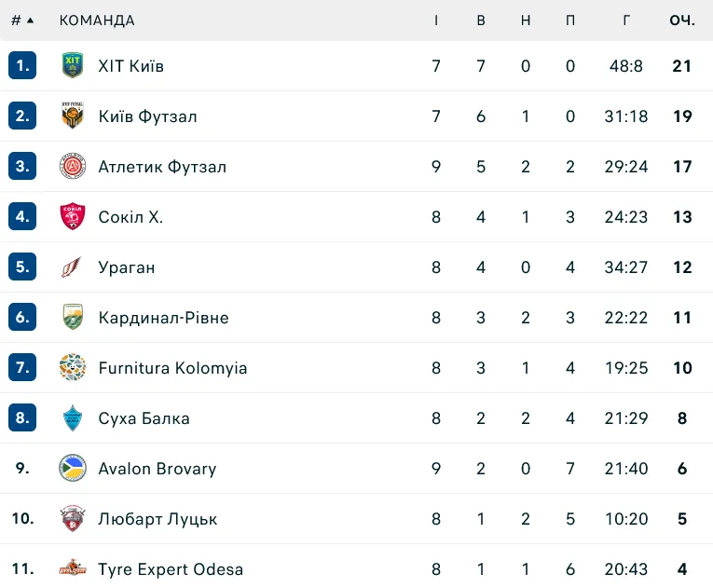This screenshot has width=713, height=588.
Task: Sort by the Г goals column header
Action: (626, 21)
